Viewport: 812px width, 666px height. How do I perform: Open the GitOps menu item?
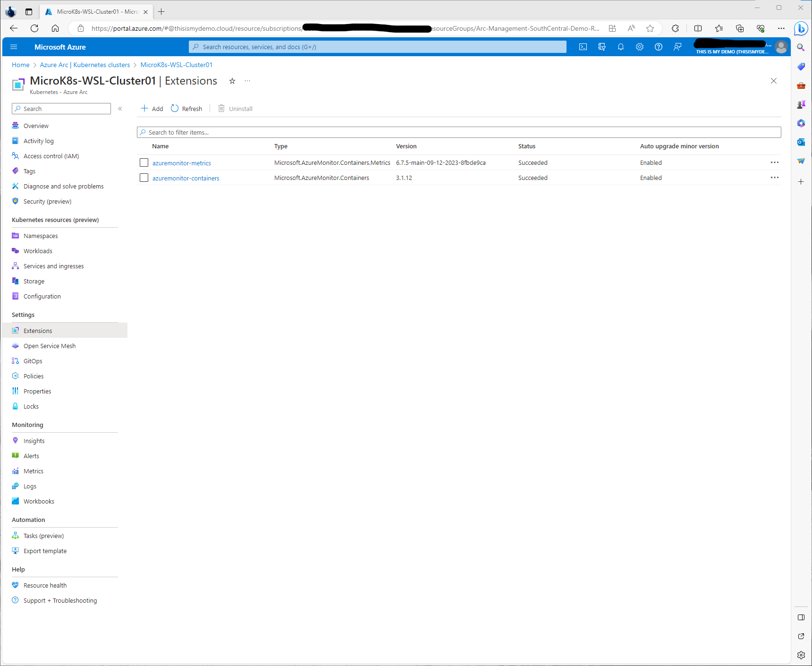33,361
